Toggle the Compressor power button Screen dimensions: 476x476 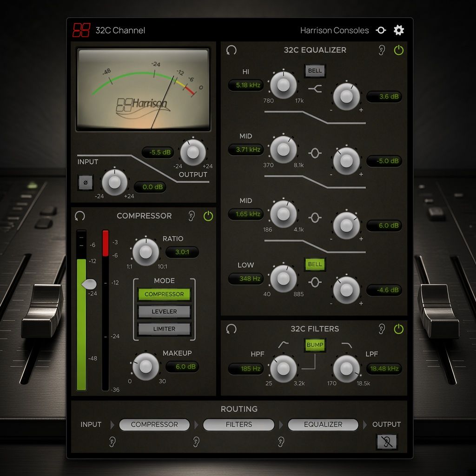click(208, 216)
